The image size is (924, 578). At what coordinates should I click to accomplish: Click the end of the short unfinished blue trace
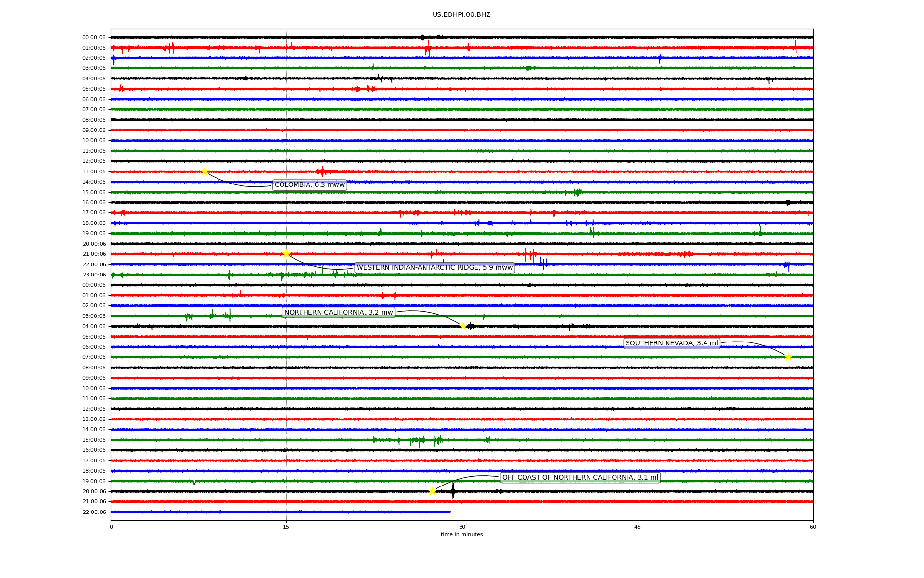tap(450, 512)
